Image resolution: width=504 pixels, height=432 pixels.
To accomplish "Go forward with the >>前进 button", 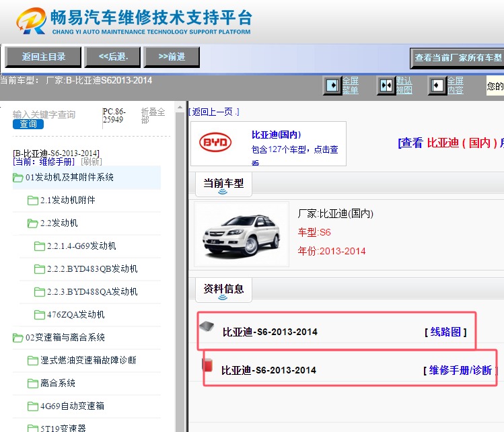I will 172,57.
